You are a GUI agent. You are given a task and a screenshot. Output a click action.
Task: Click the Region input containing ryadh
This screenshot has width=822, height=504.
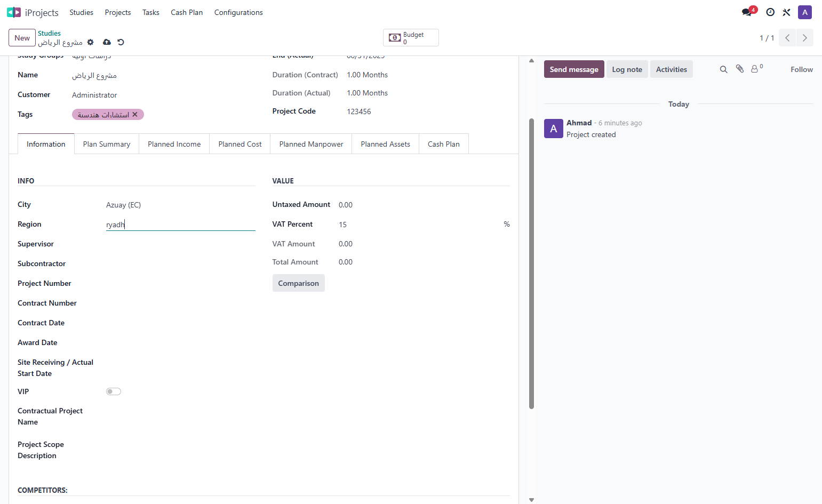click(x=181, y=225)
